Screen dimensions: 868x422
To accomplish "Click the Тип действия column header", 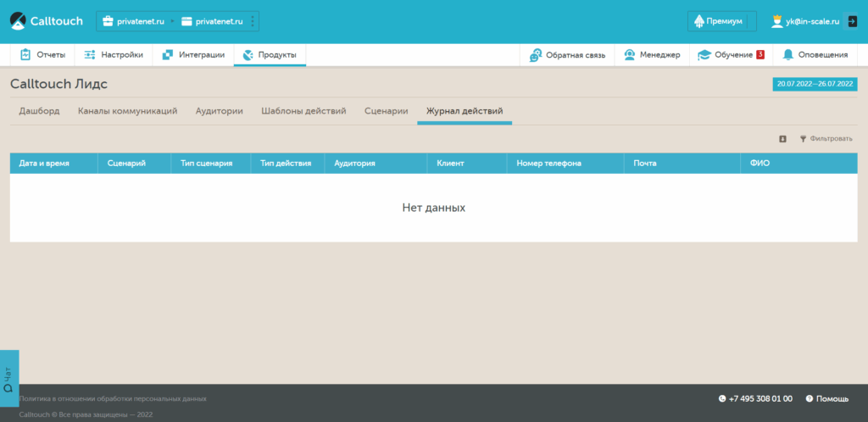I will point(287,164).
